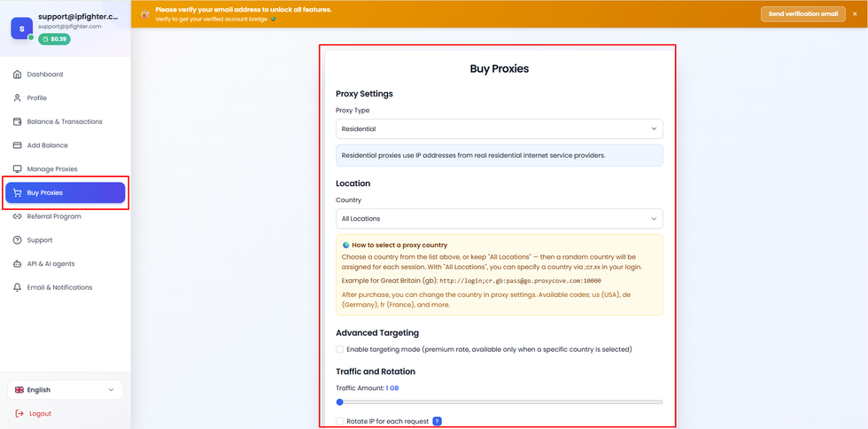Click the globe icon beside How to select a proxy country

[345, 245]
